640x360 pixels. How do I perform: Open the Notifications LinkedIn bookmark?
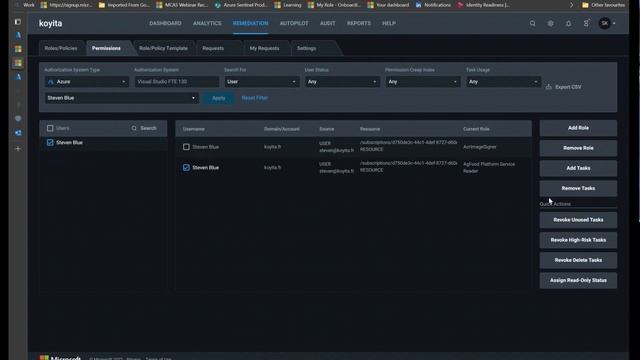pyautogui.click(x=433, y=5)
